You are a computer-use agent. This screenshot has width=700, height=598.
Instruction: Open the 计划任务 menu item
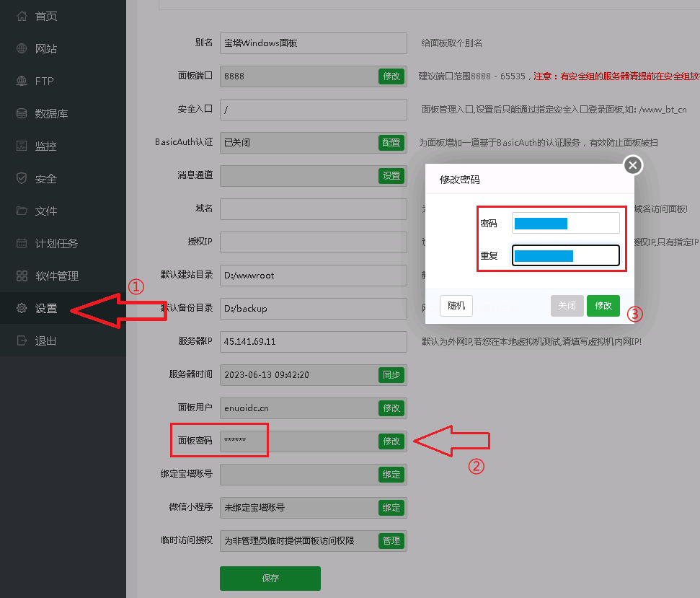[x=56, y=243]
